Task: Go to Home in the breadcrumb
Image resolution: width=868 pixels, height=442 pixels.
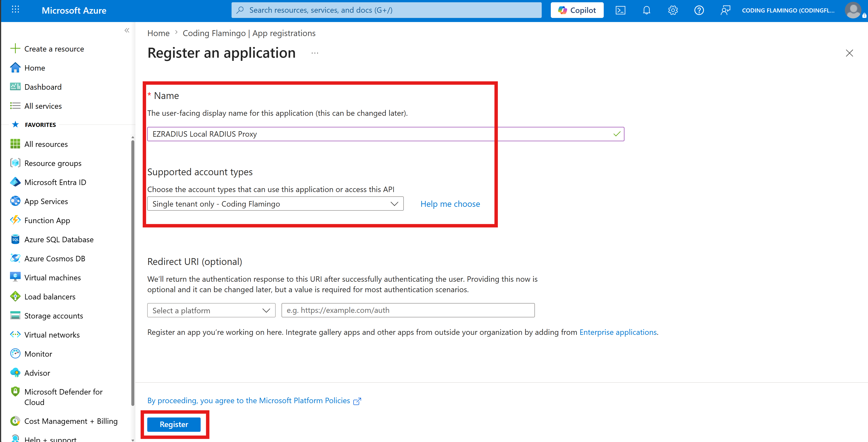Action: (x=158, y=33)
